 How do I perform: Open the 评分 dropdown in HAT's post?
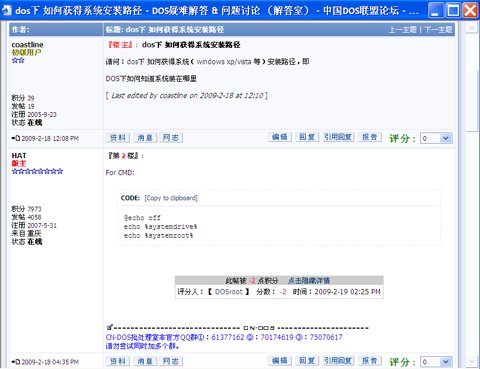tap(436, 362)
